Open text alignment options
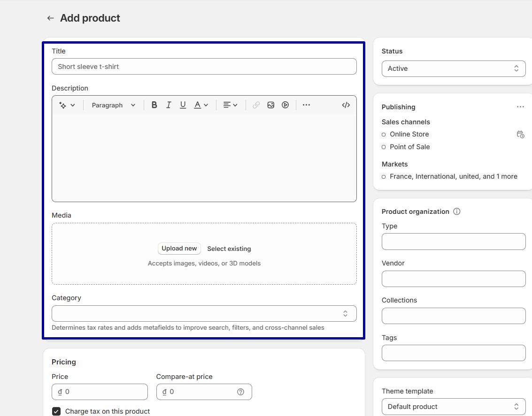The width and height of the screenshot is (532, 416). point(230,105)
